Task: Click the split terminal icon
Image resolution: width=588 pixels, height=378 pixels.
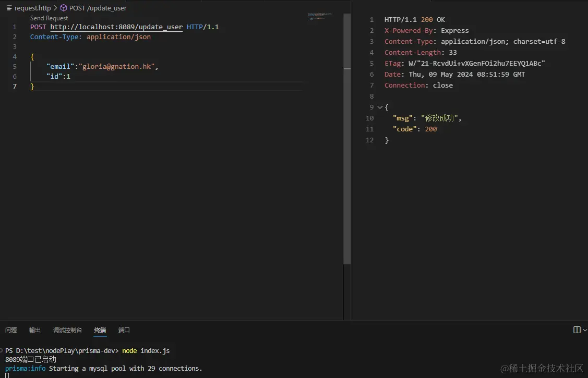Action: point(577,330)
